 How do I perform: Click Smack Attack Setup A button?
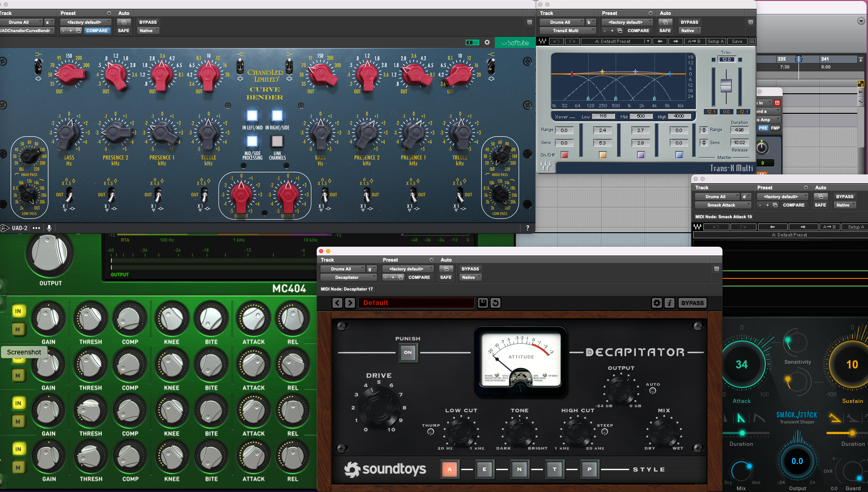click(x=856, y=227)
